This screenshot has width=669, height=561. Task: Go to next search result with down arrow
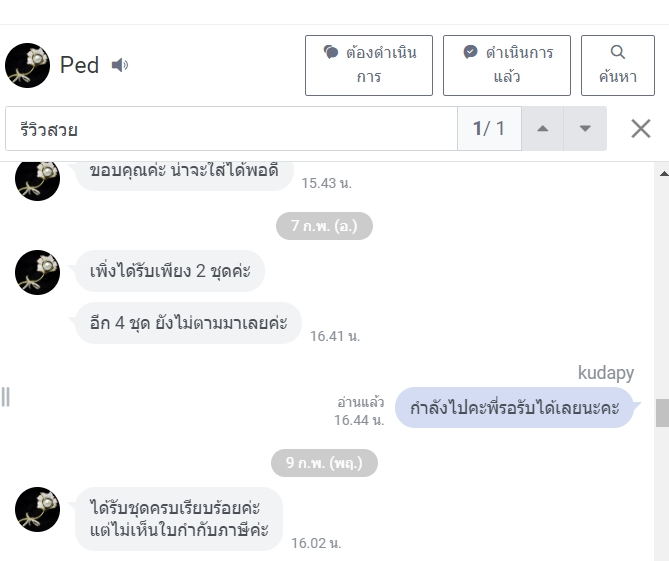point(585,128)
